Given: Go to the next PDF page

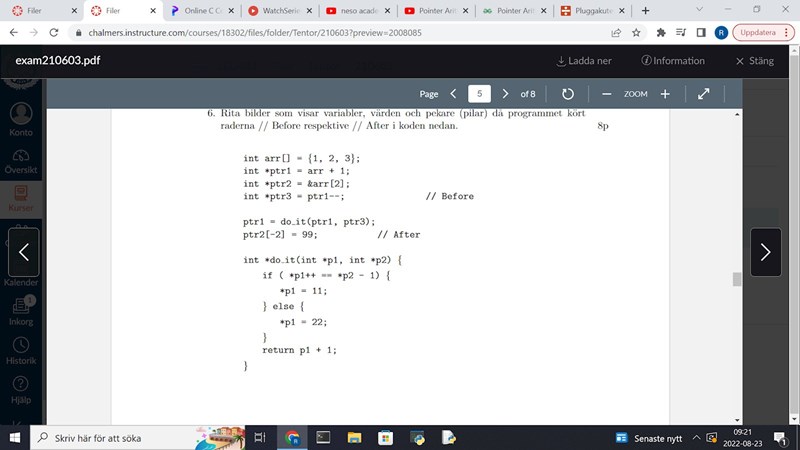Looking at the screenshot, I should (505, 93).
